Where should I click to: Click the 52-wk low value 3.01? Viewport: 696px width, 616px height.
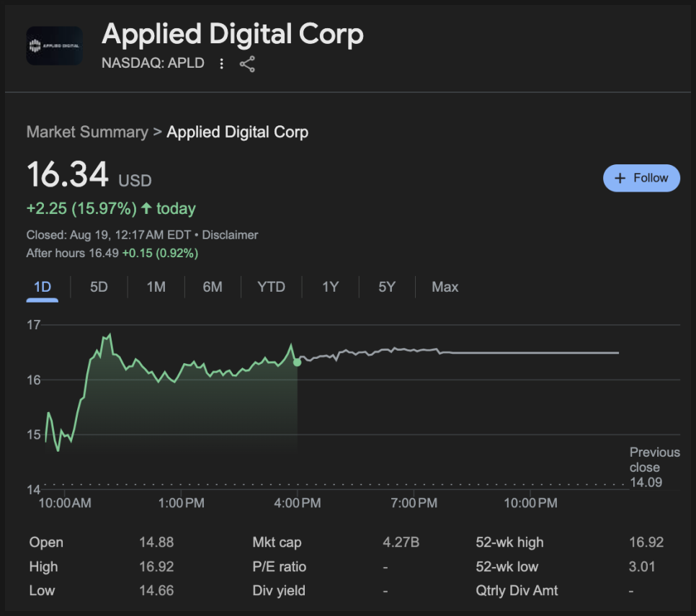click(x=642, y=567)
